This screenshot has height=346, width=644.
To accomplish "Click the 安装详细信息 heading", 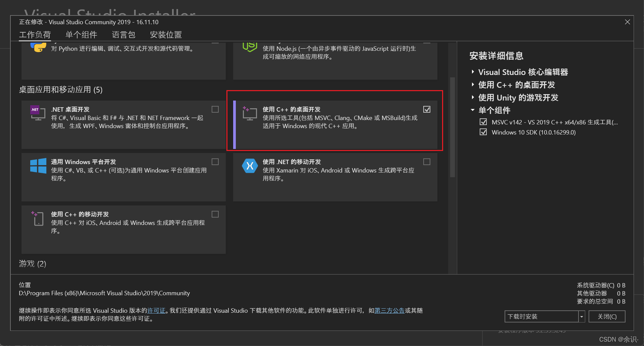I will click(x=496, y=56).
